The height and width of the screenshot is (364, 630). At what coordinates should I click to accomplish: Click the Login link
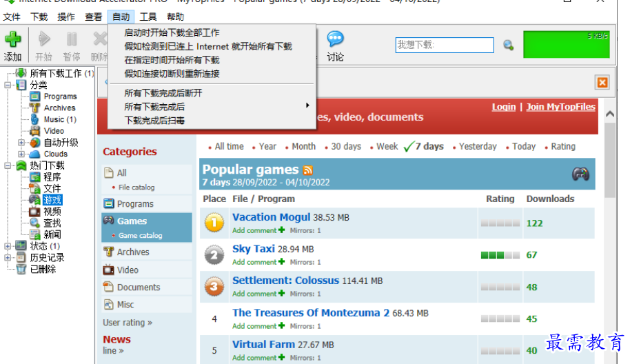coord(503,107)
